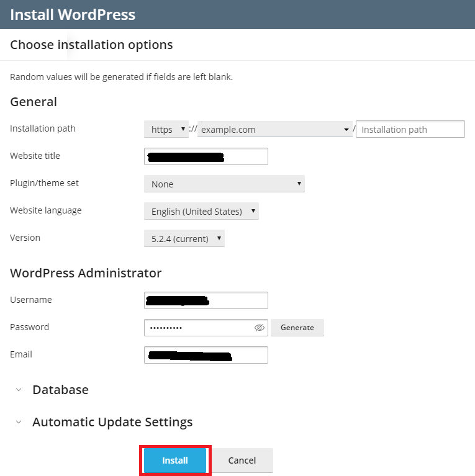Click the 'Email' label text
The image size is (475, 476).
(x=21, y=354)
